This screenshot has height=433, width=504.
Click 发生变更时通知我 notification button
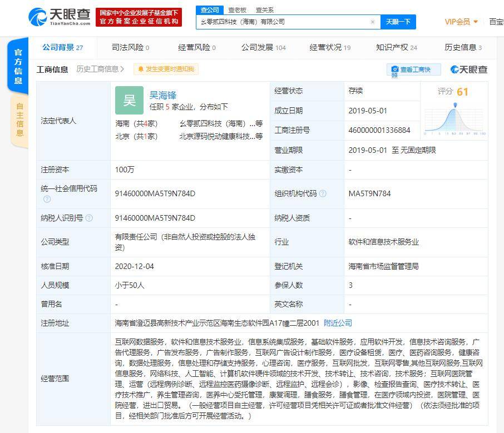[166, 69]
